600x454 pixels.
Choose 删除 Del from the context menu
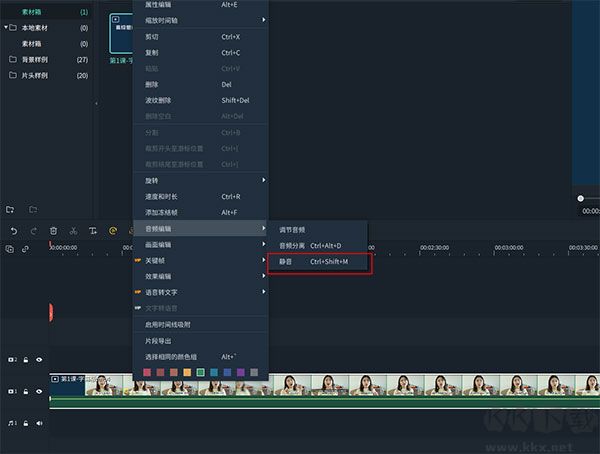[x=201, y=85]
